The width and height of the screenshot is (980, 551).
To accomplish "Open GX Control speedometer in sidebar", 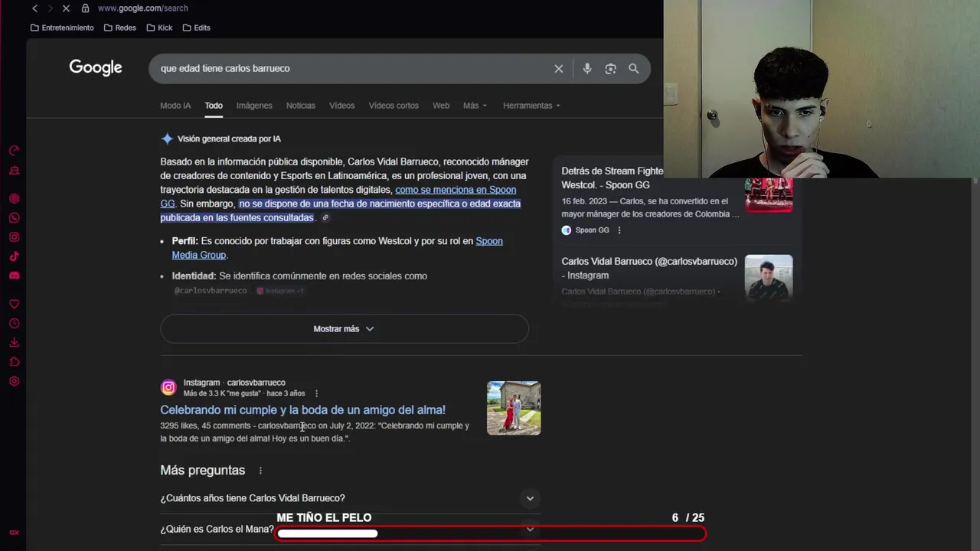I will click(x=14, y=151).
